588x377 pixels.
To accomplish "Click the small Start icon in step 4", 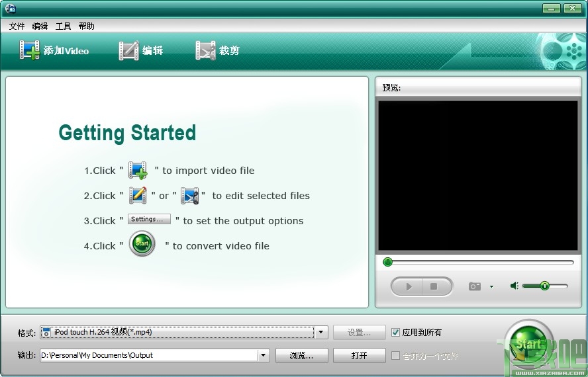I will [142, 243].
